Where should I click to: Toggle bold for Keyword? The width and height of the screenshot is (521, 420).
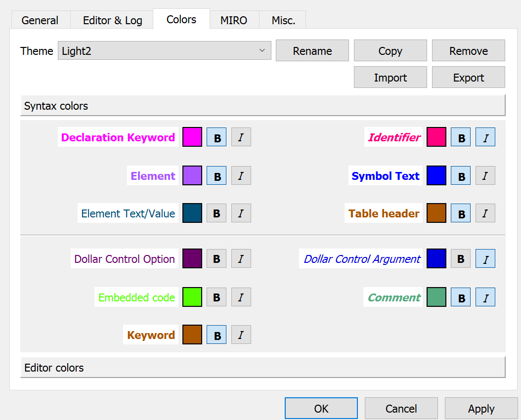(217, 335)
